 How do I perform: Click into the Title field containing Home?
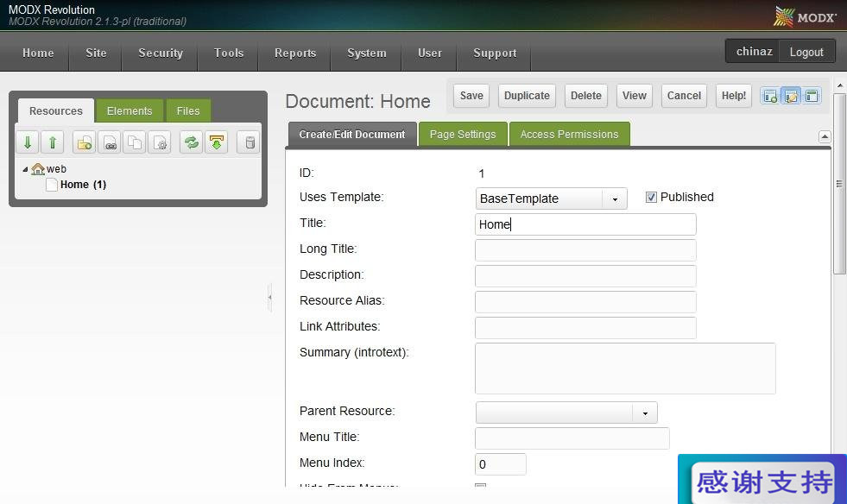coord(585,224)
